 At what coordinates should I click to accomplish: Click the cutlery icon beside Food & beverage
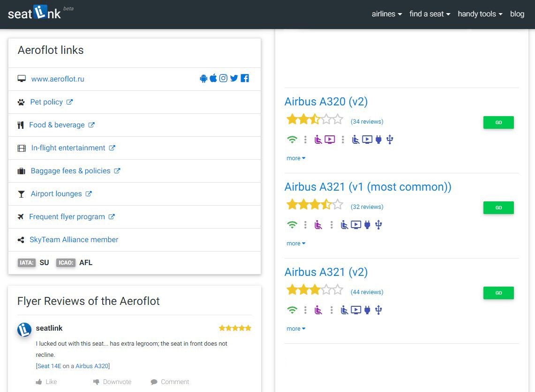pyautogui.click(x=21, y=125)
